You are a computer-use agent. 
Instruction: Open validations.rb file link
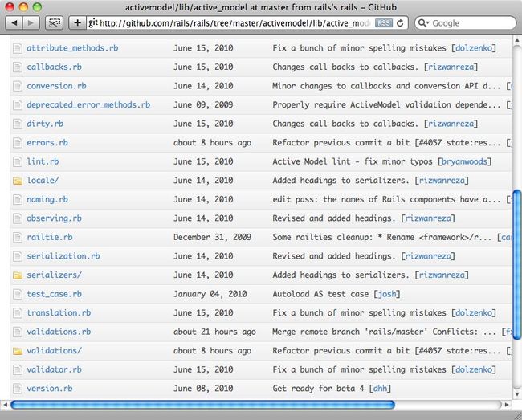(x=59, y=332)
